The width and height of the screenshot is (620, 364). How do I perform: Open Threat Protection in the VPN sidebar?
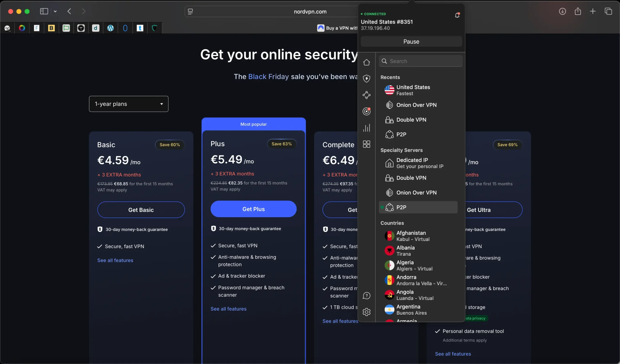(366, 78)
